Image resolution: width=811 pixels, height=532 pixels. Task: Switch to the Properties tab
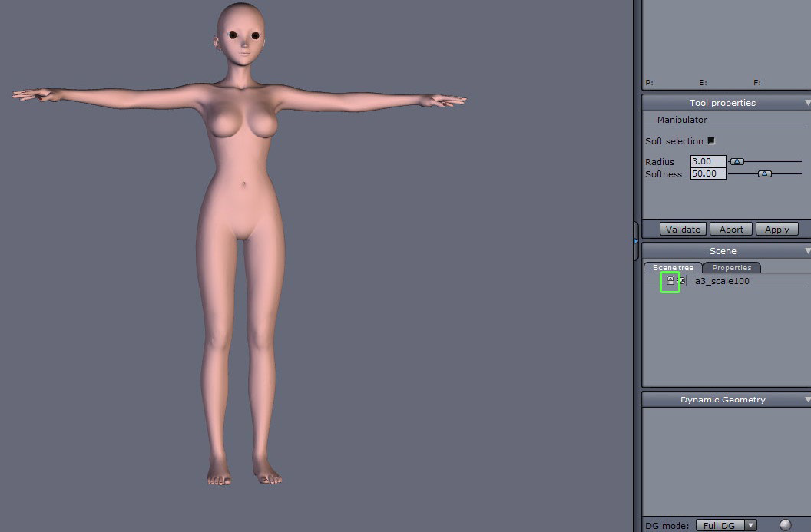coord(731,268)
